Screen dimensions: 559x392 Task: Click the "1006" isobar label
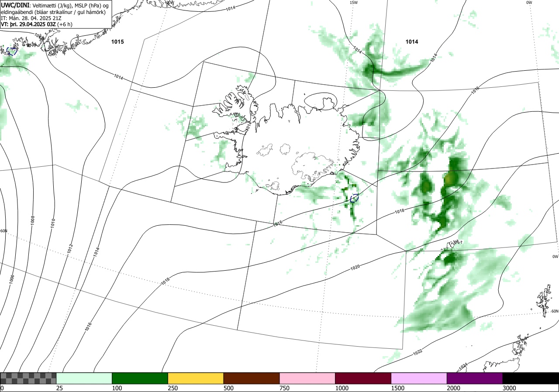pyautogui.click(x=11, y=279)
